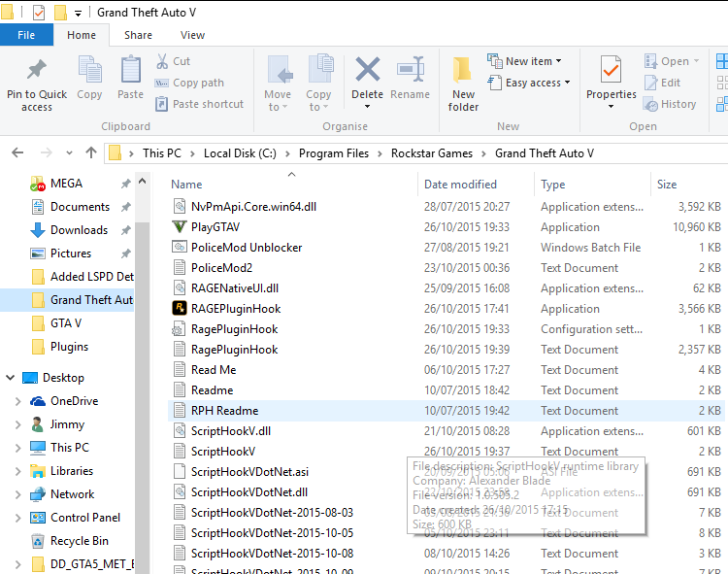
Task: Go back with the Back arrow
Action: [17, 152]
